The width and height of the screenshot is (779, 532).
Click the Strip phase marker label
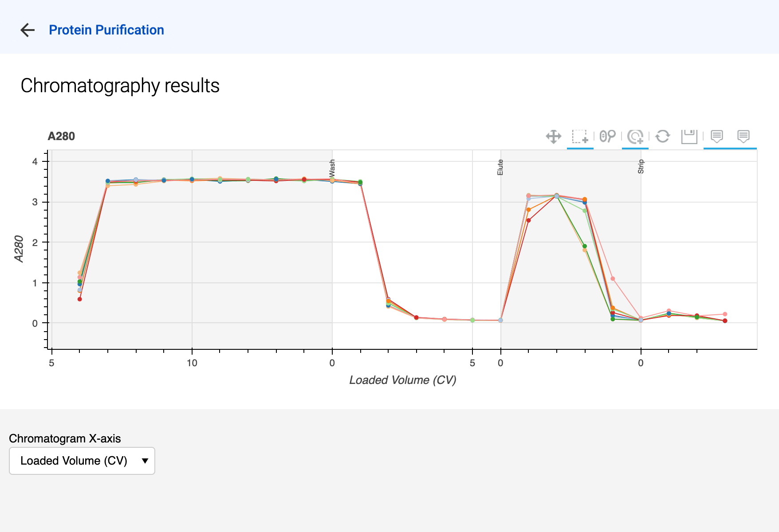(x=641, y=167)
